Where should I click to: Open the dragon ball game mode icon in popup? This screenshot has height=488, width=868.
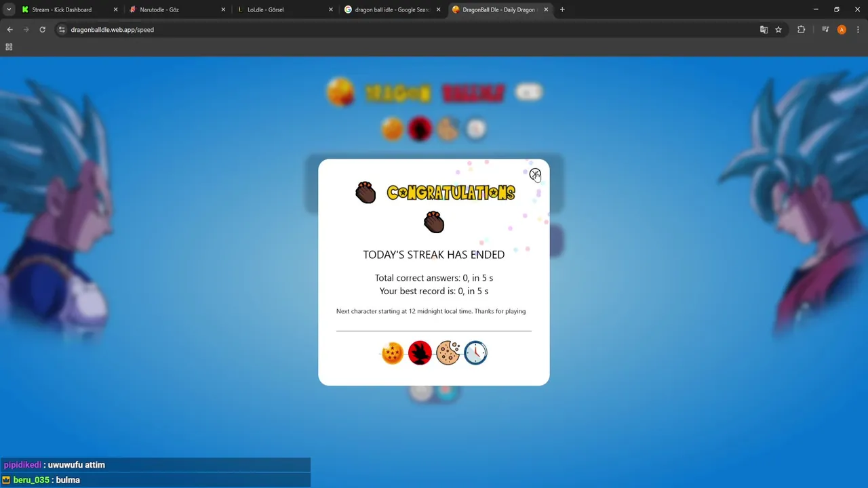[x=393, y=353]
